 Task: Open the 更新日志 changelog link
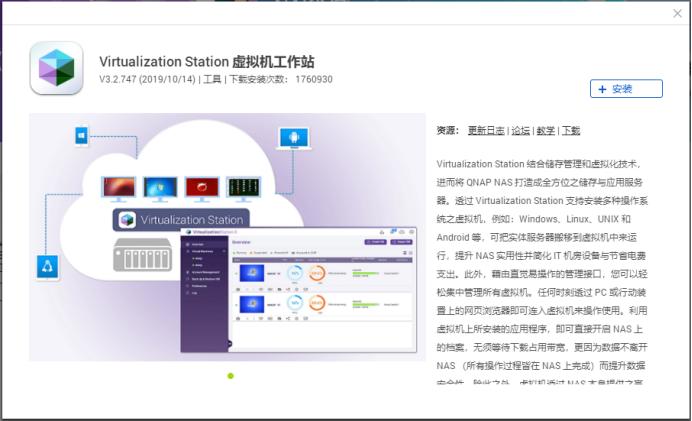(x=486, y=131)
